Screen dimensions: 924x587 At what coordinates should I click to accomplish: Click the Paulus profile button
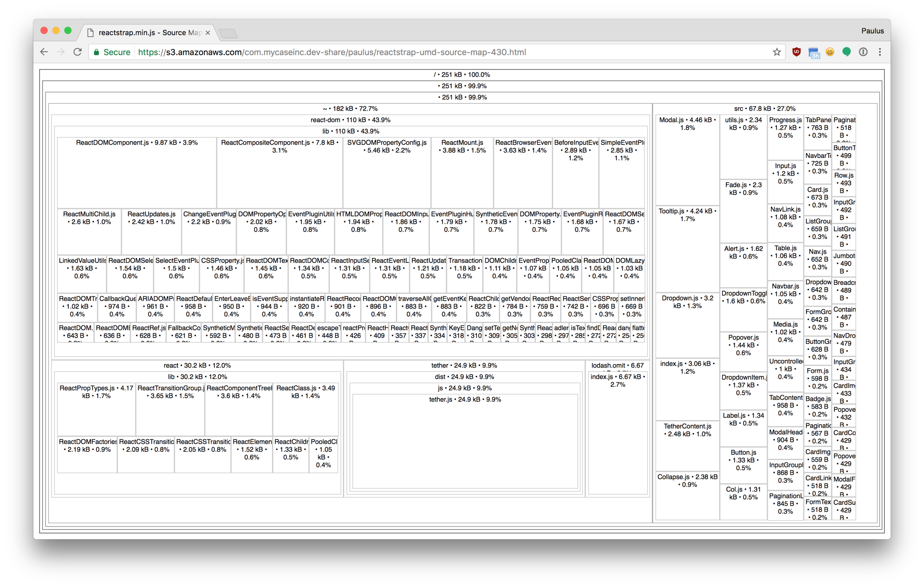[x=872, y=31]
